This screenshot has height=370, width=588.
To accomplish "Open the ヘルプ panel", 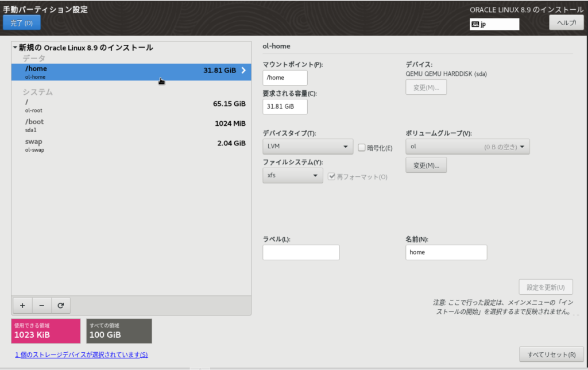I will coord(566,23).
